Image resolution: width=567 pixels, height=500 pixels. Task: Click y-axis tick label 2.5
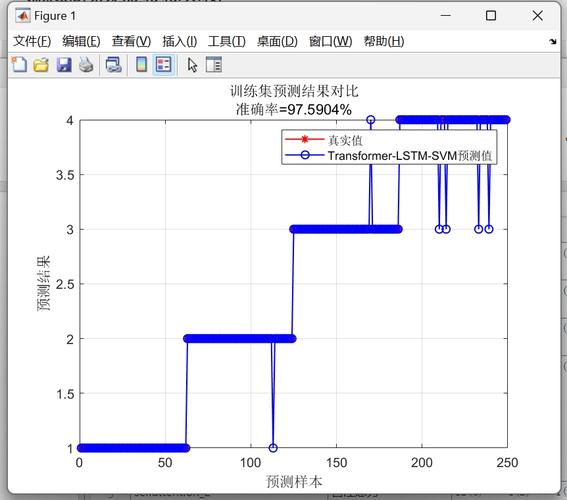[65, 284]
